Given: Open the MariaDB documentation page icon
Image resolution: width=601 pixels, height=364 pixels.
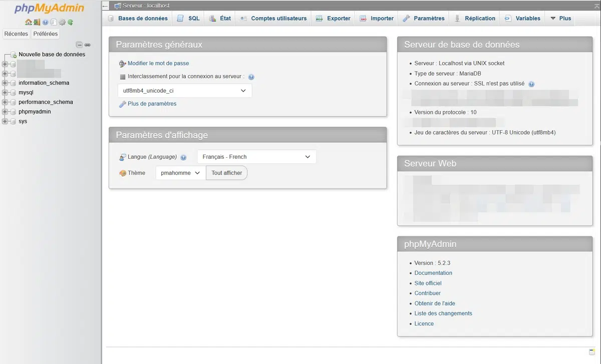Looking at the screenshot, I should pyautogui.click(x=54, y=22).
